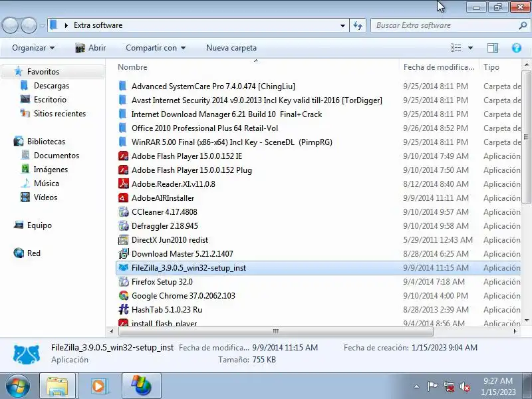
Task: Select the Avast Internet Security folder icon
Action: 123,100
